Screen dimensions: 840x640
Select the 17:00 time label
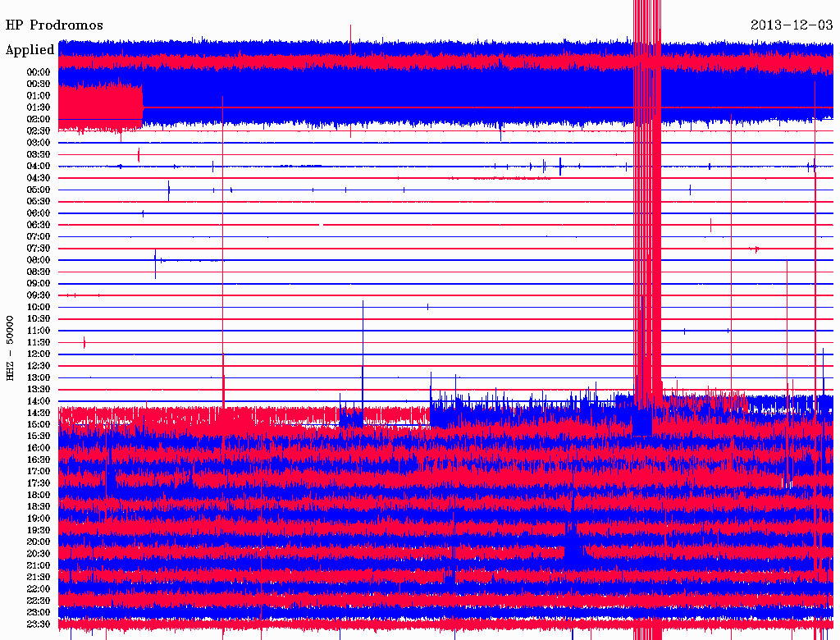pyautogui.click(x=39, y=472)
